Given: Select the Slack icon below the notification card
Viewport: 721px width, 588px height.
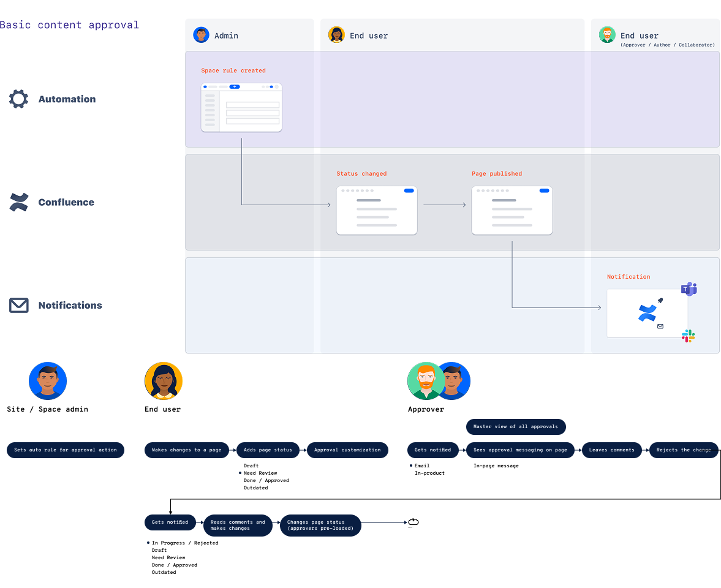Looking at the screenshot, I should [x=688, y=336].
